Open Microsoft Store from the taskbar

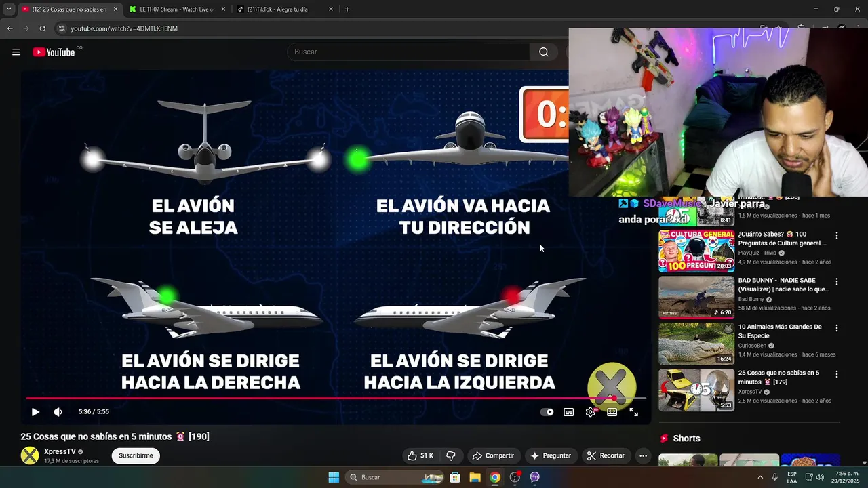coord(455,477)
